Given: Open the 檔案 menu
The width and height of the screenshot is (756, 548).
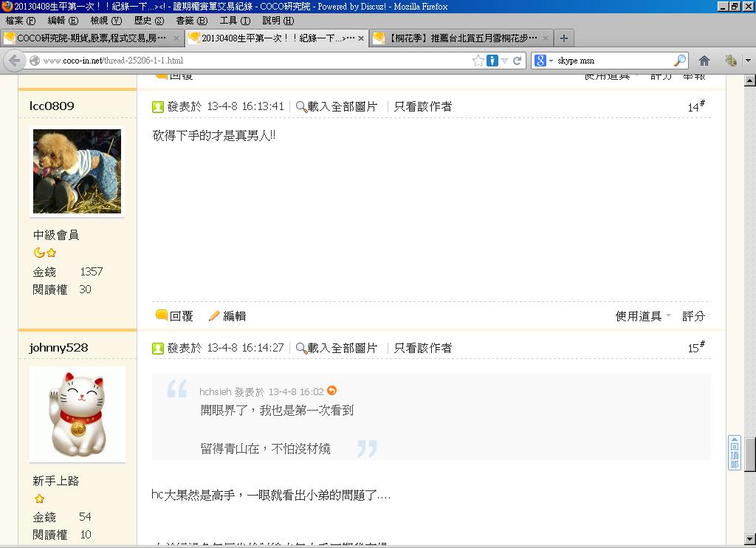Looking at the screenshot, I should click(x=21, y=21).
